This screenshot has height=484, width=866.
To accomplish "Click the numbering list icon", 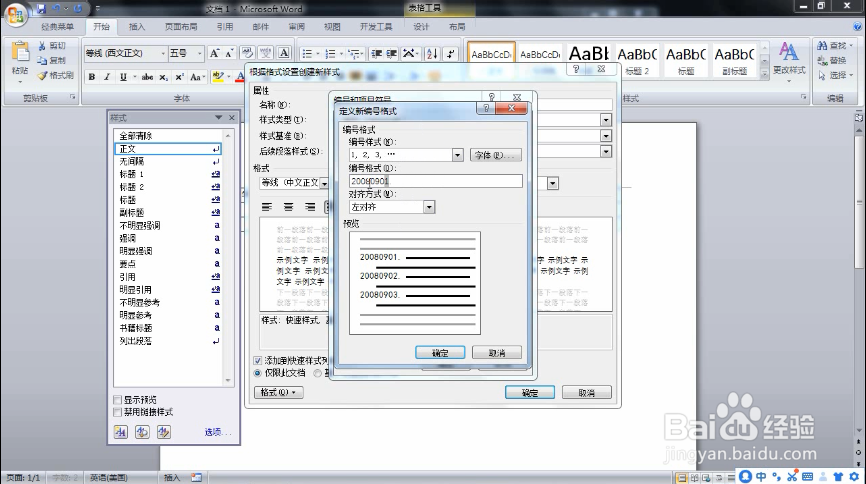I will point(330,54).
